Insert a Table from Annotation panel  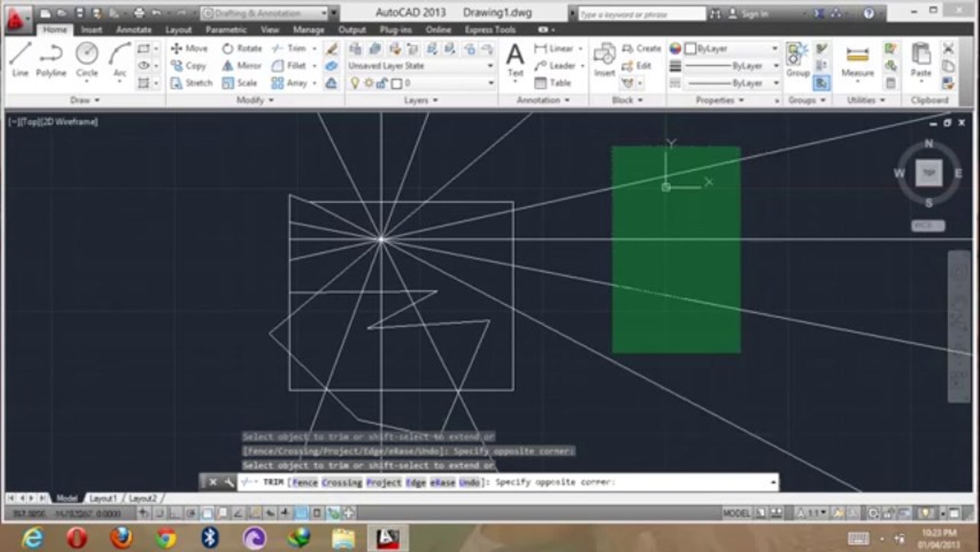[552, 83]
